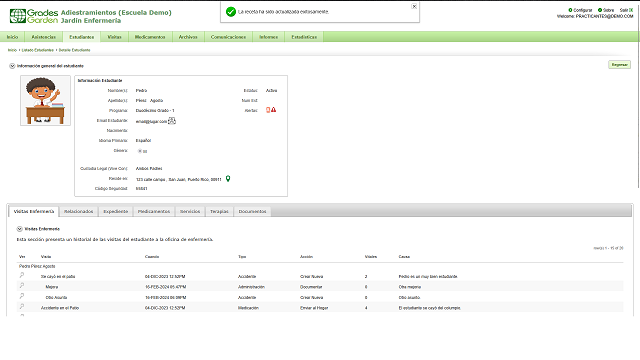View the 'Accidente en el Patio' magnifier icon
Image resolution: width=640 pixels, height=360 pixels.
pos(22,307)
